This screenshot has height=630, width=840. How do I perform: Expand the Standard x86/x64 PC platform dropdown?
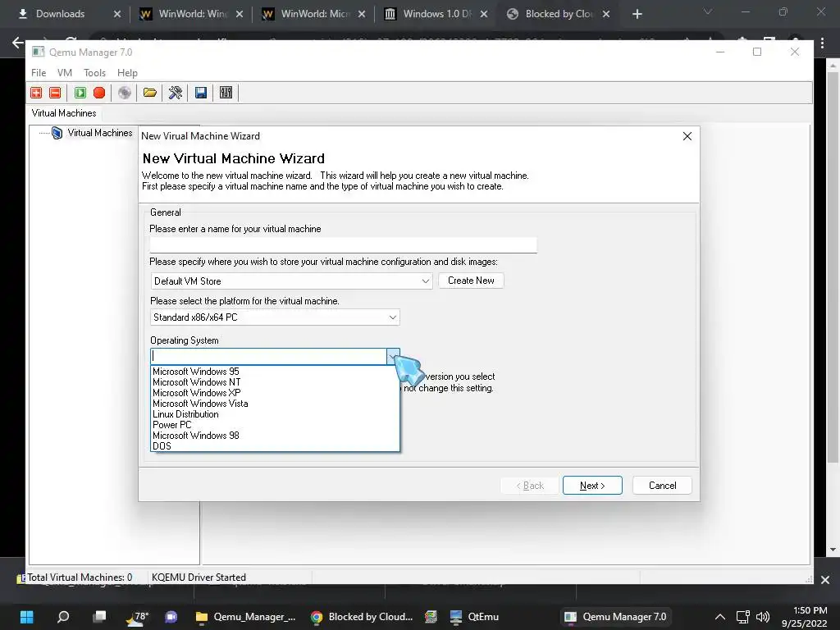393,317
